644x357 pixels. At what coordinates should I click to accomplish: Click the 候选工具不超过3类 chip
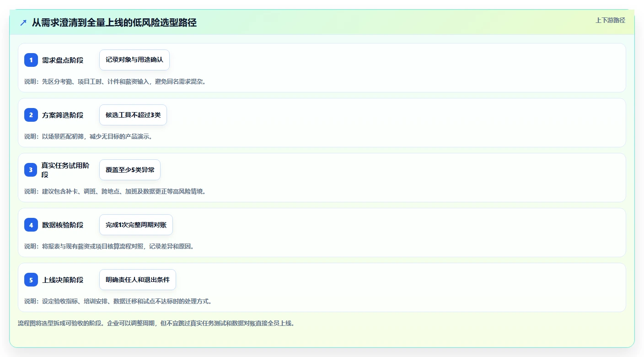tap(133, 115)
